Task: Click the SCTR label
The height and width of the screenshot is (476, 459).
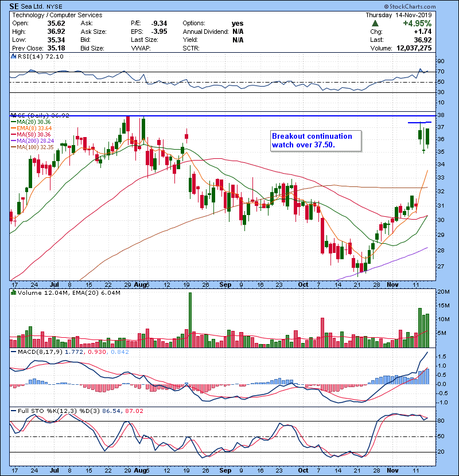Action: 191,48
